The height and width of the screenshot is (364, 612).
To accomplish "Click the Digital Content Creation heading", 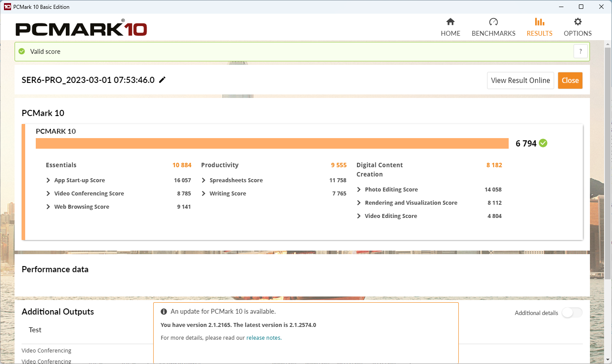I will pyautogui.click(x=380, y=169).
